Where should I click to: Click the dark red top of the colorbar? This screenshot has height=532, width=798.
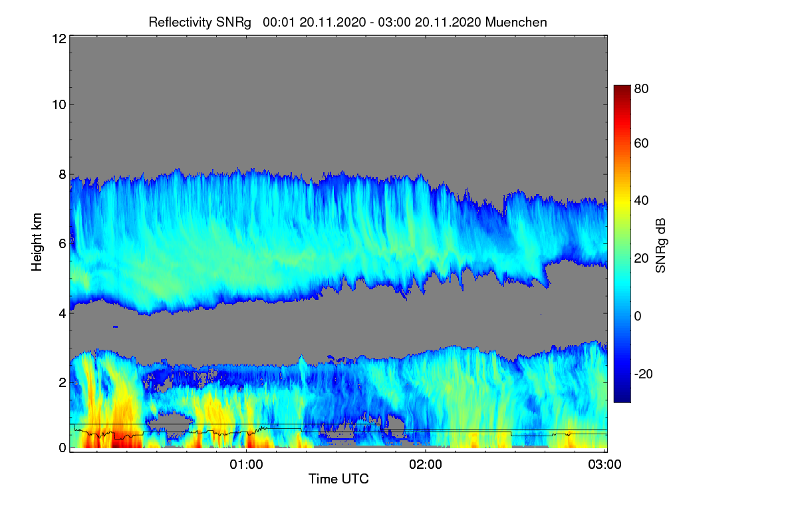click(622, 90)
